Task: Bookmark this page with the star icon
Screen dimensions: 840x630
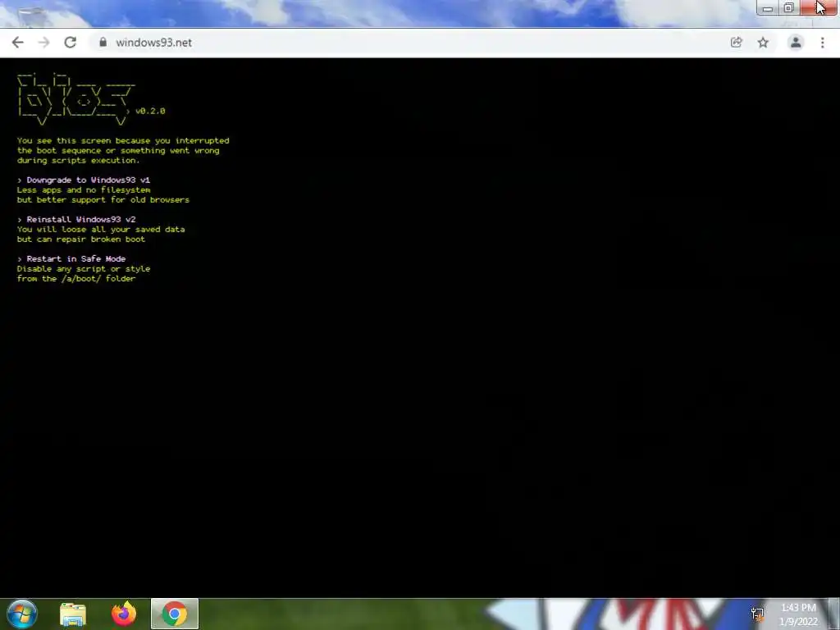Action: coord(763,43)
